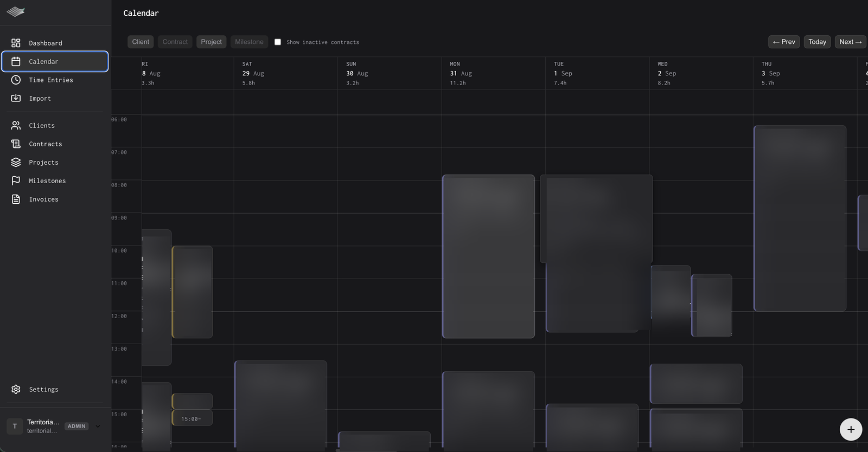Select the Monday 31 Aug morning entry
This screenshot has height=452, width=868.
pyautogui.click(x=488, y=256)
